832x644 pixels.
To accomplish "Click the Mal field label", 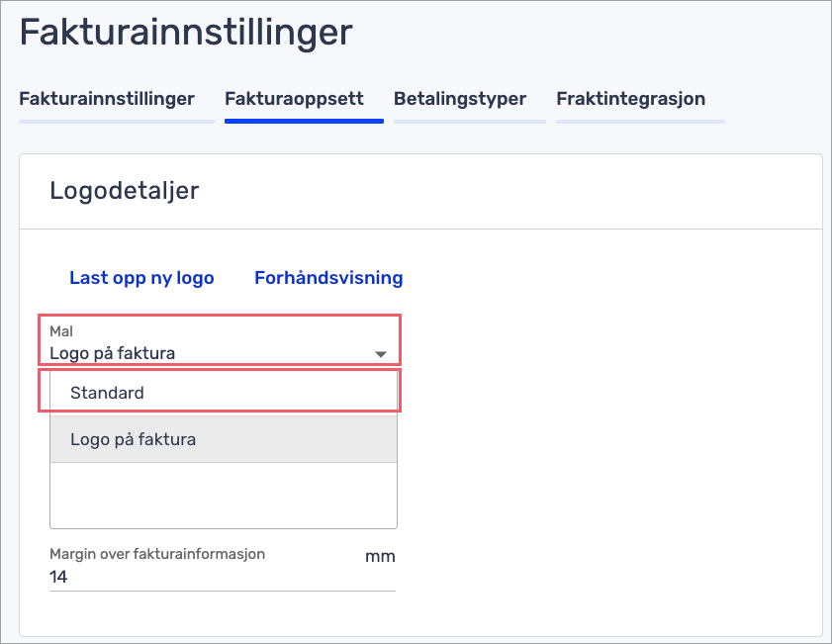I will [61, 332].
